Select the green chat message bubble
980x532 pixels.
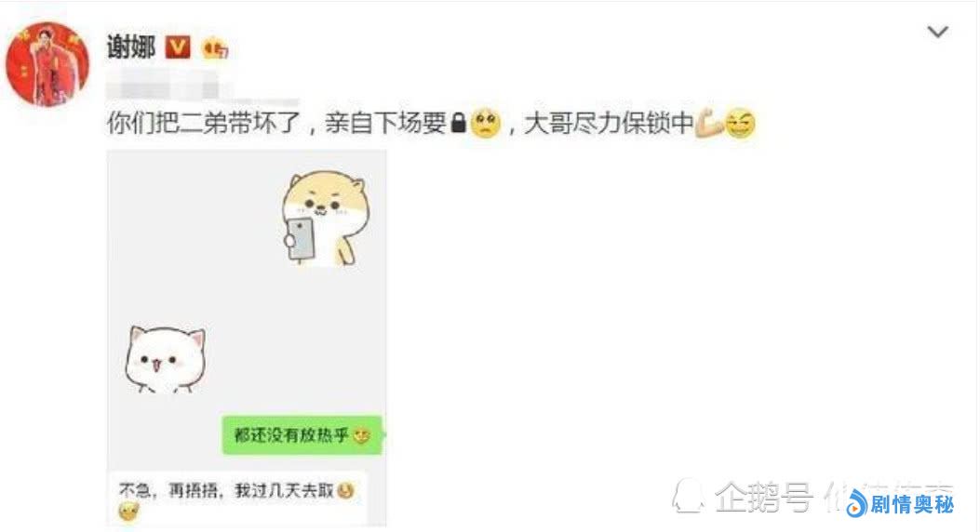302,435
